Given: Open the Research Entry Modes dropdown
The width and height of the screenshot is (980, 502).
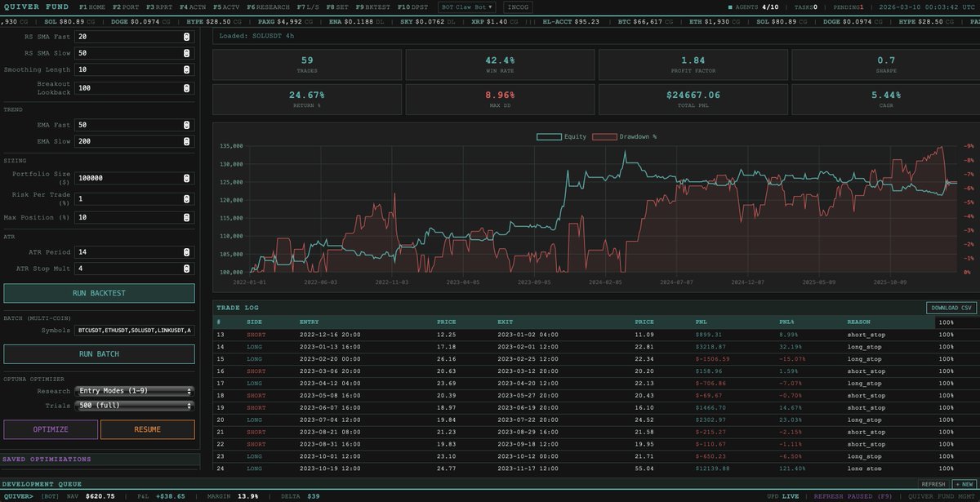Looking at the screenshot, I should click(x=134, y=391).
